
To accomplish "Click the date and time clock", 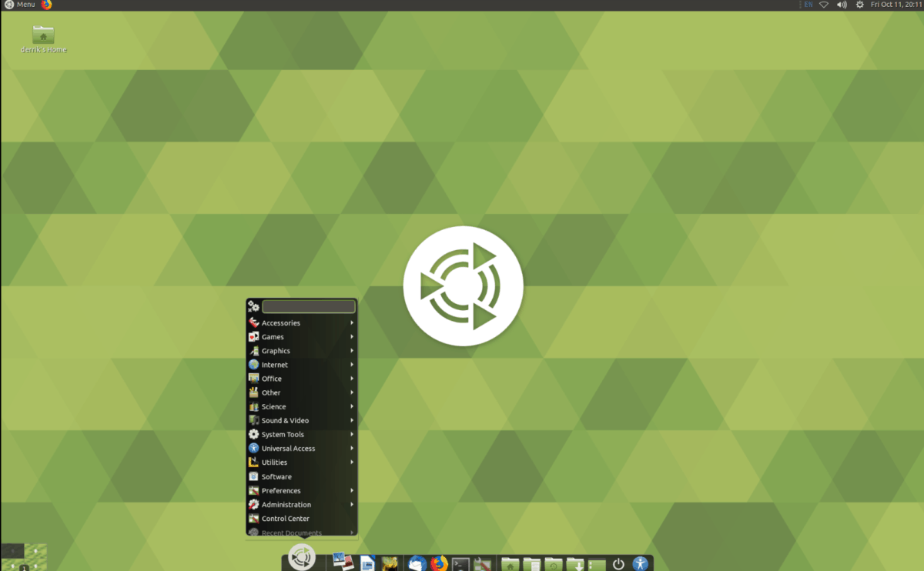I will click(896, 5).
